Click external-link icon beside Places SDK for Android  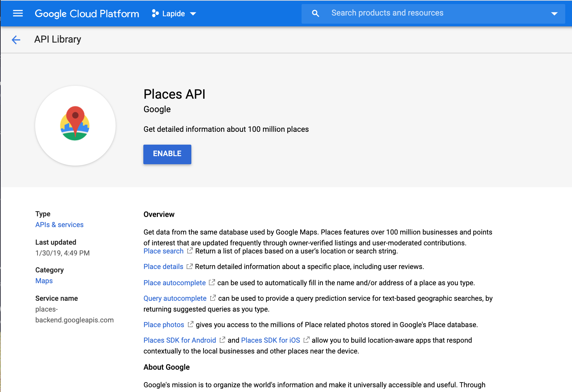[x=222, y=340]
